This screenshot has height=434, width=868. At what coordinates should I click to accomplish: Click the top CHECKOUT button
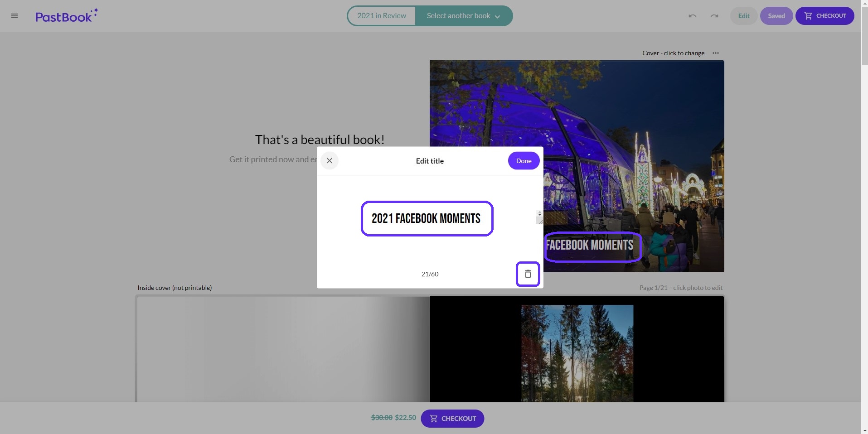pyautogui.click(x=825, y=16)
